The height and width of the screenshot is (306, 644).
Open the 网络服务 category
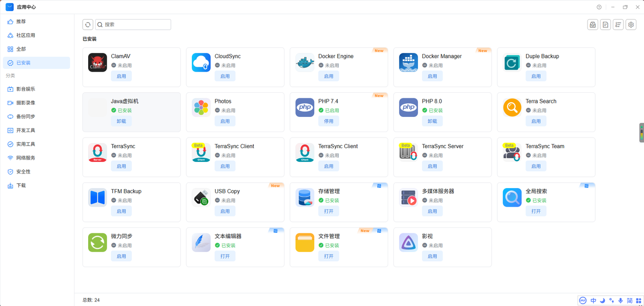[36, 158]
